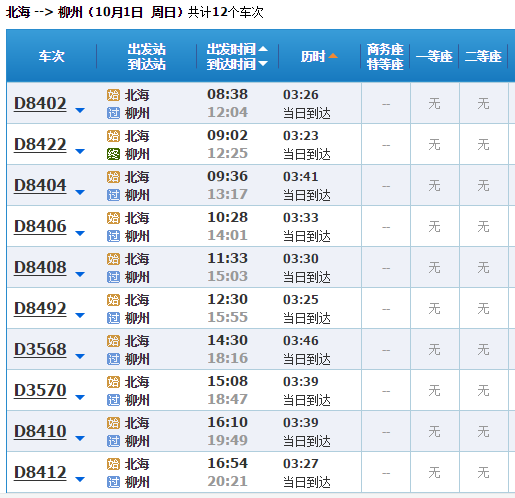Click the green 终 terminal icon for D8422
Screen dimensions: 515x498
pos(113,154)
